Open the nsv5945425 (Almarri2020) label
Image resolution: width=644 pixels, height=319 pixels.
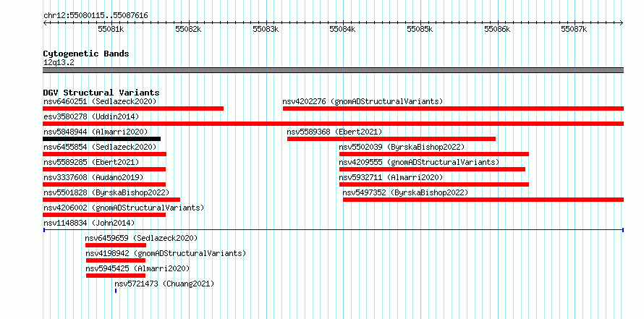pyautogui.click(x=137, y=268)
